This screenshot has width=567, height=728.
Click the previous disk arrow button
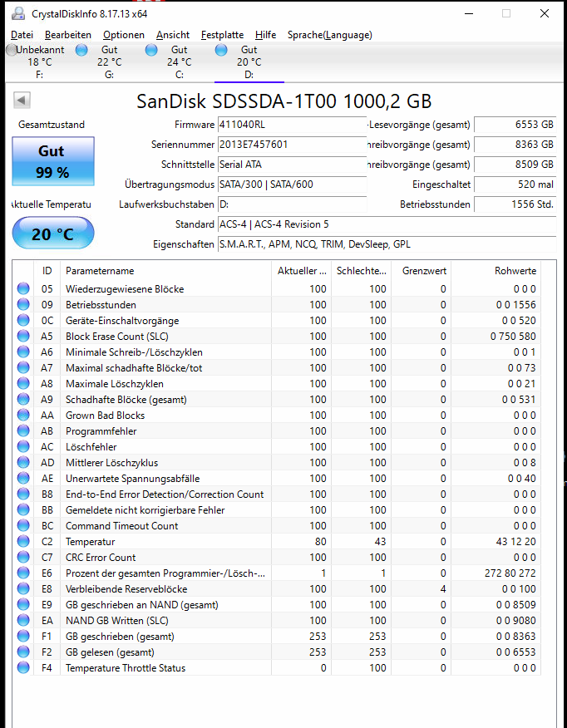coord(22,100)
